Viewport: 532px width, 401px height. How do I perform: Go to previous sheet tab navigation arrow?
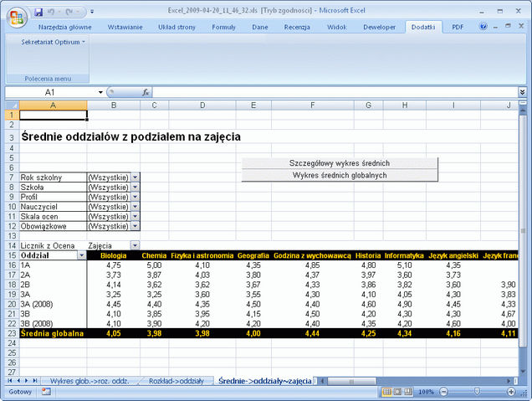(x=18, y=381)
